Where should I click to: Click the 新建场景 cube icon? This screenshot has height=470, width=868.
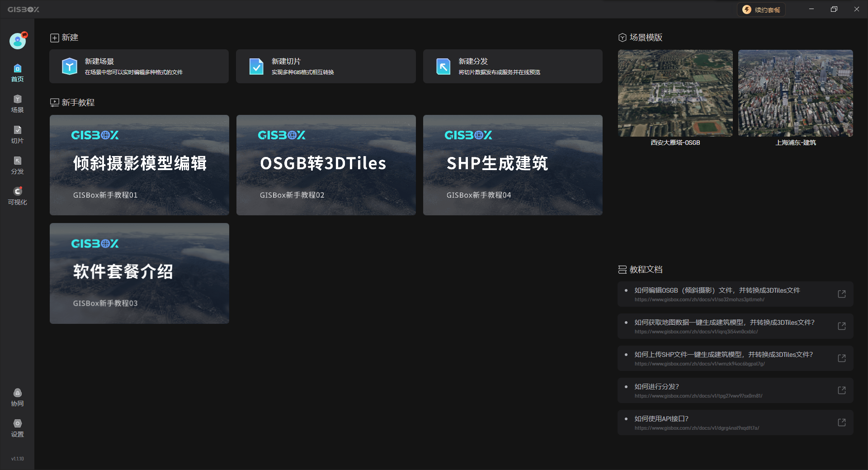[x=70, y=66]
